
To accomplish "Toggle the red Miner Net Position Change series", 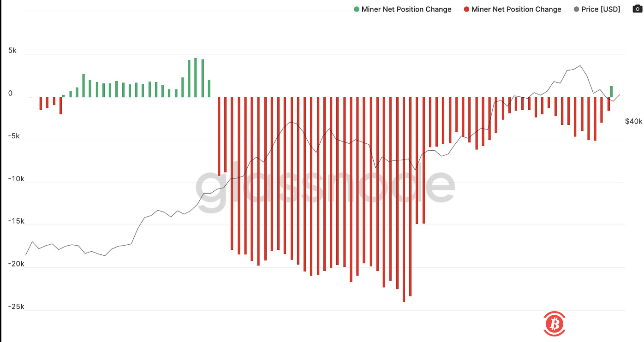I will point(516,9).
